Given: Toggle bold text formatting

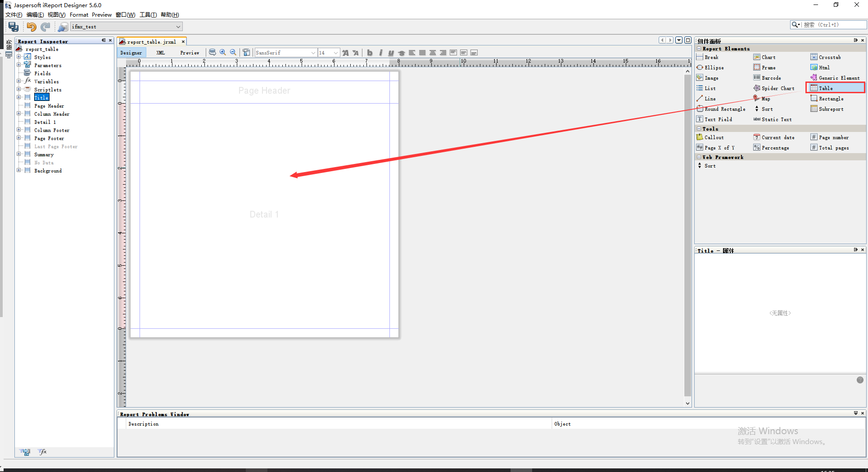Looking at the screenshot, I should 370,53.
